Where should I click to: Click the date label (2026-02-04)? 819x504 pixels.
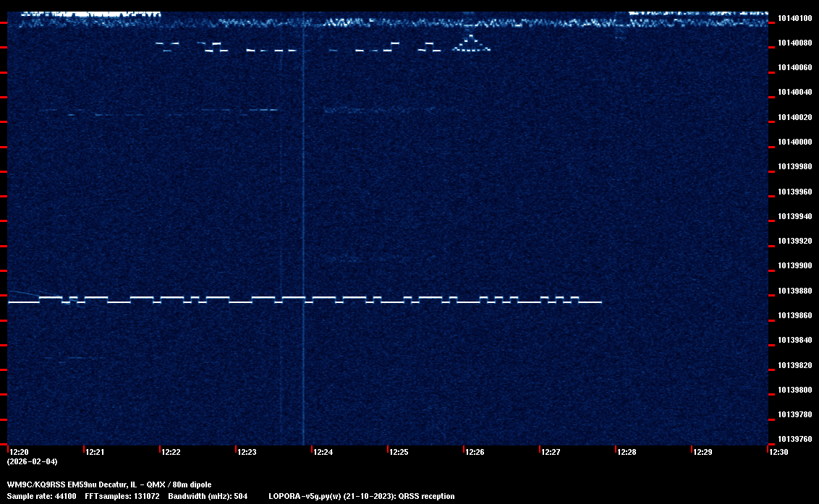pos(32,461)
